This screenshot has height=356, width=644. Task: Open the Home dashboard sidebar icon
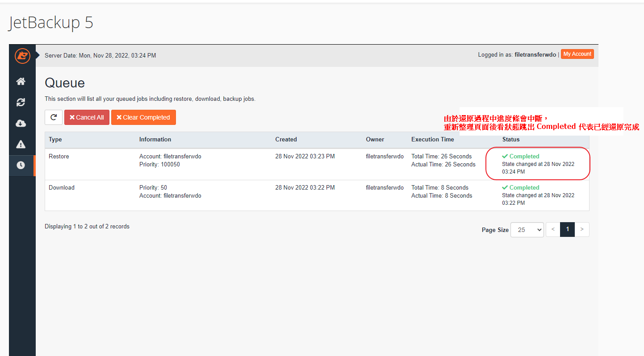point(21,81)
